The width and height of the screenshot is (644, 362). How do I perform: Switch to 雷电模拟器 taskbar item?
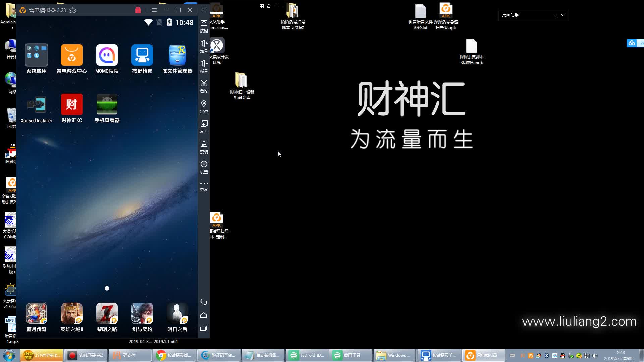pyautogui.click(x=484, y=355)
